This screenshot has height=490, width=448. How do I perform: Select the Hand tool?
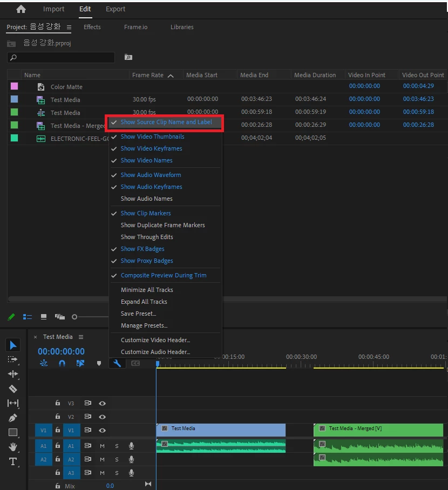[x=13, y=447]
